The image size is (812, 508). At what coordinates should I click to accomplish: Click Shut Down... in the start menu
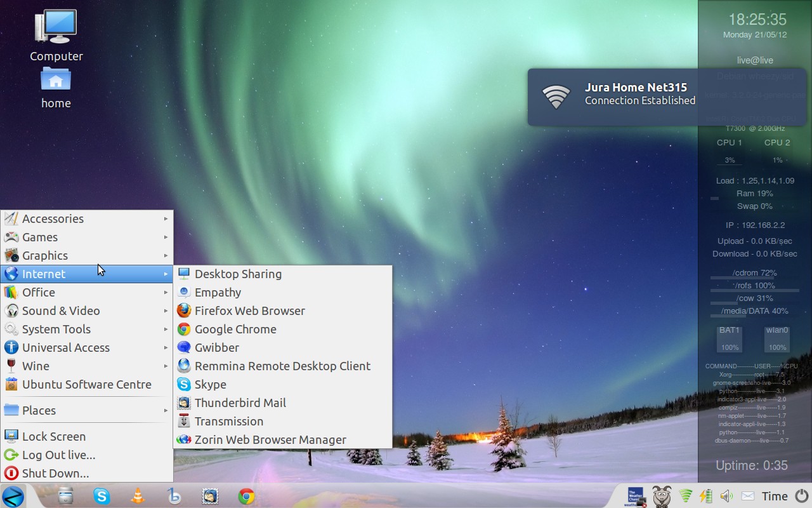(x=55, y=473)
